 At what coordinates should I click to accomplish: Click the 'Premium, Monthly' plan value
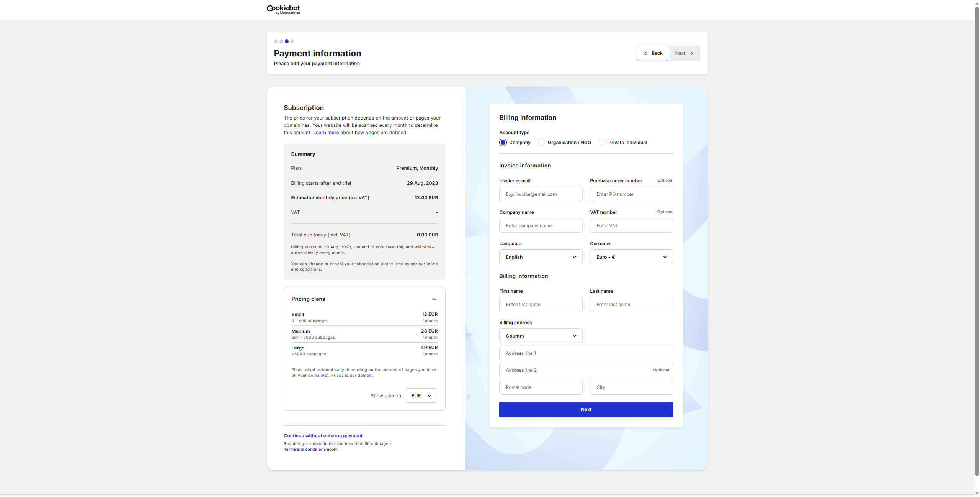coord(416,168)
